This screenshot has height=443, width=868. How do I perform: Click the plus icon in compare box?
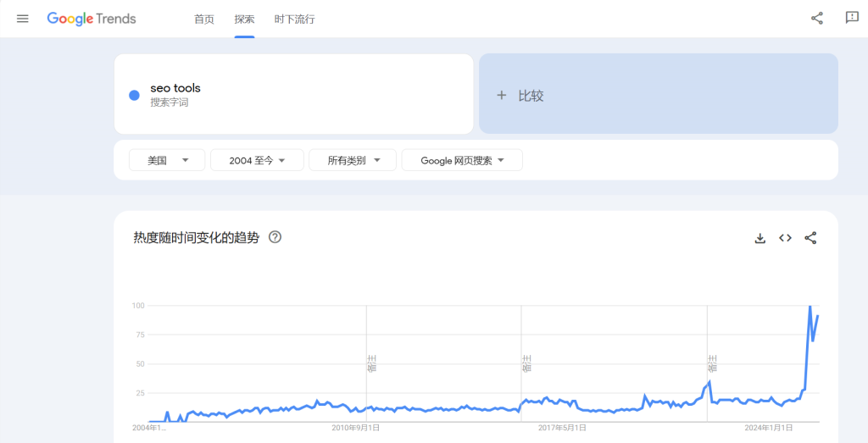(x=502, y=95)
